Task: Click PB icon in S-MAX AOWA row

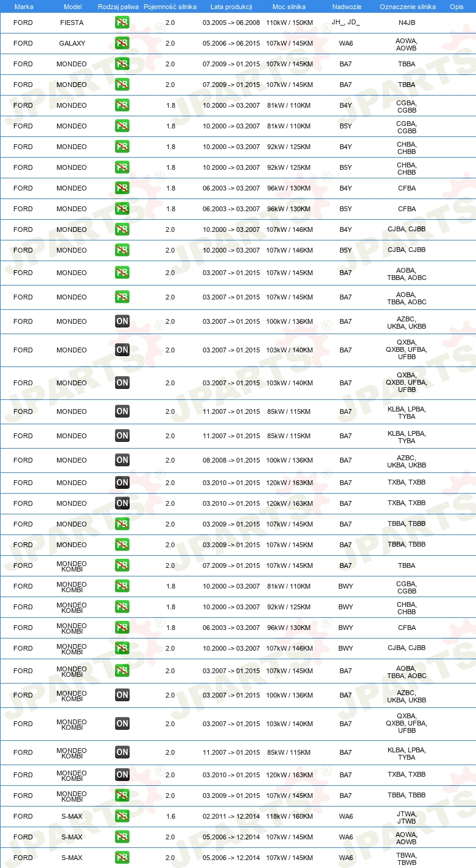Action: coord(122,837)
